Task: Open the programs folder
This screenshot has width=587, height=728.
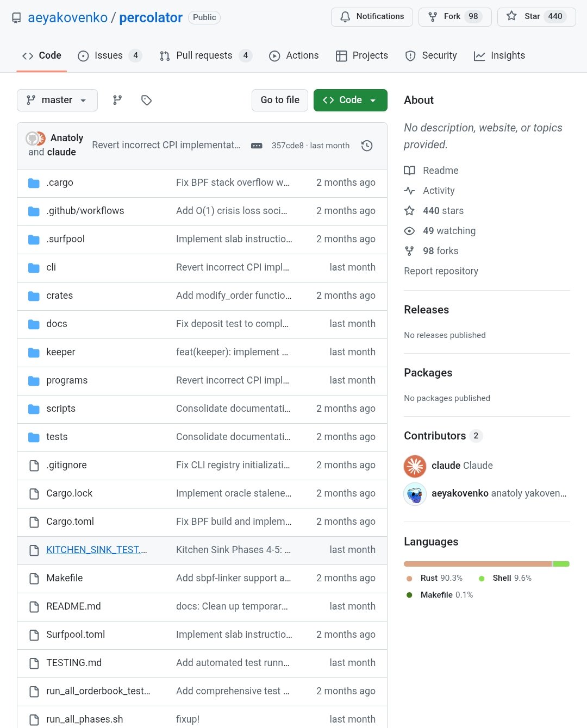Action: [x=67, y=380]
